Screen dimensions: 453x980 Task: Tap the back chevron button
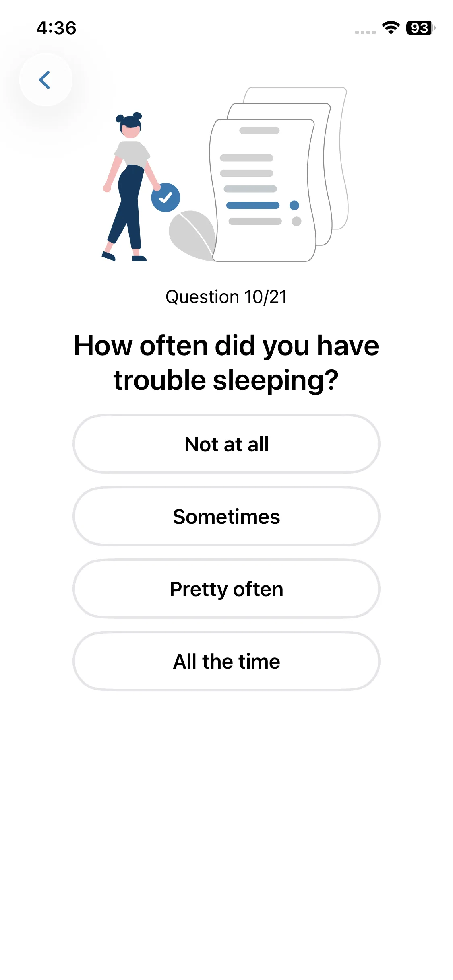click(x=46, y=80)
